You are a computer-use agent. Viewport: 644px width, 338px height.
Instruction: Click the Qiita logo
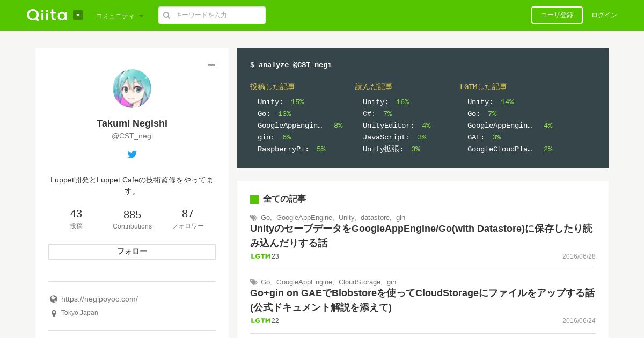tap(47, 15)
